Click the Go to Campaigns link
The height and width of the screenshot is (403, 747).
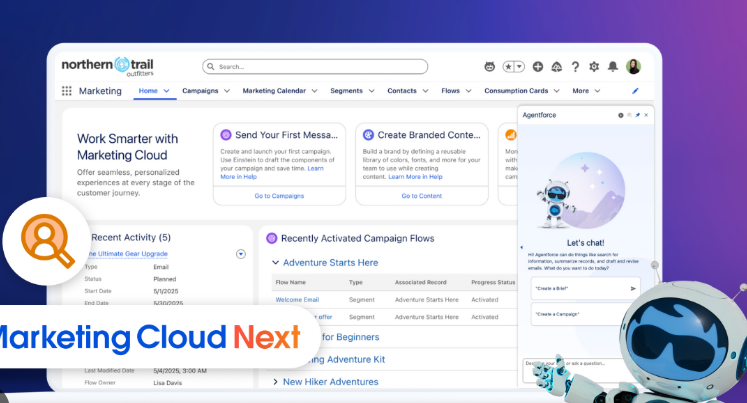(279, 196)
